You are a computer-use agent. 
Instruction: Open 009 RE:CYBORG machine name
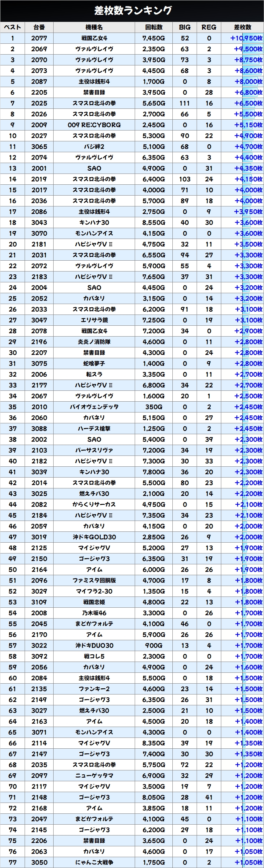94,125
